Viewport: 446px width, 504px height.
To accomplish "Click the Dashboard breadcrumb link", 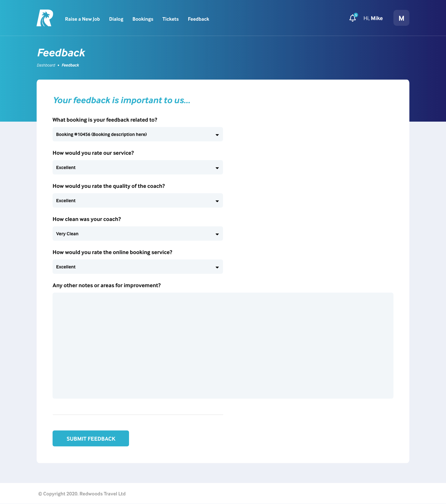I will (46, 65).
